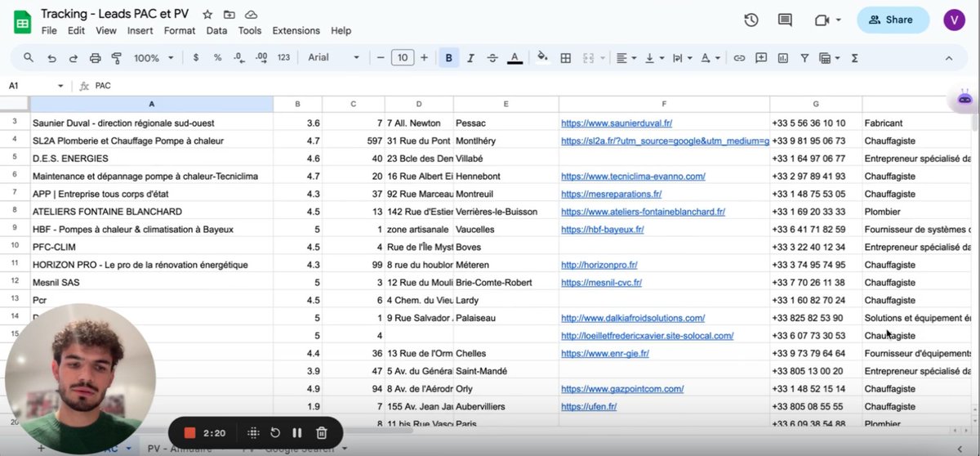Image resolution: width=980 pixels, height=456 pixels.
Task: Stop the screen recording red button
Action: click(x=189, y=432)
